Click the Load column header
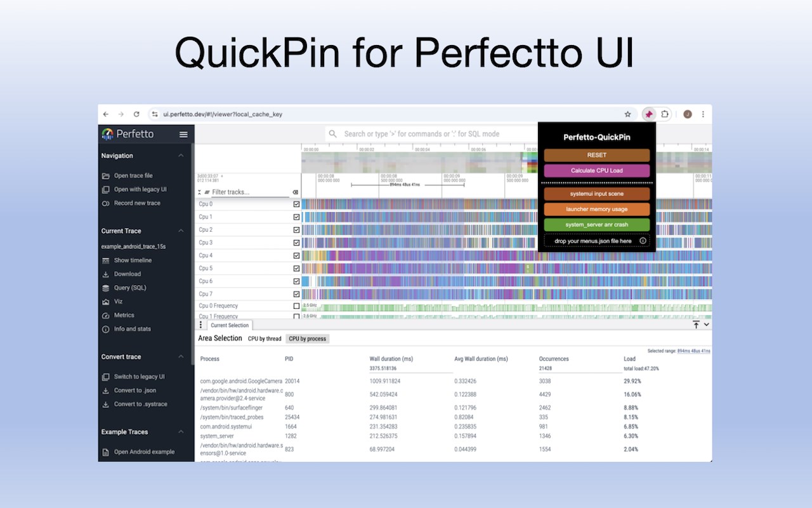The image size is (812, 508). pyautogui.click(x=630, y=359)
